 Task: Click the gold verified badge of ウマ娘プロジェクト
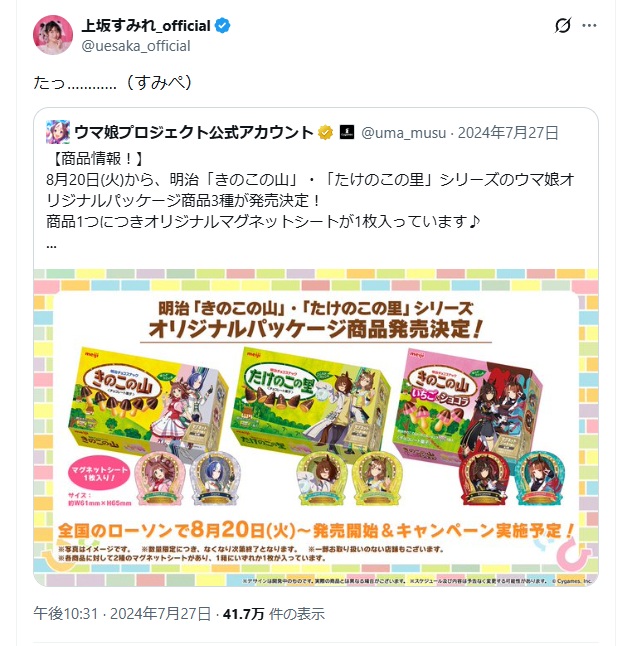click(325, 133)
